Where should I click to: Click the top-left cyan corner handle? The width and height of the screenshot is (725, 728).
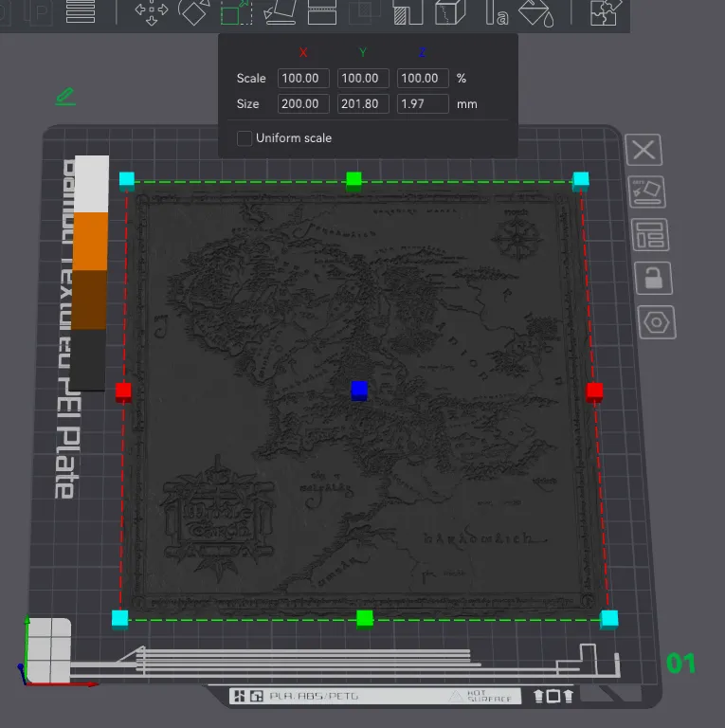pos(127,181)
